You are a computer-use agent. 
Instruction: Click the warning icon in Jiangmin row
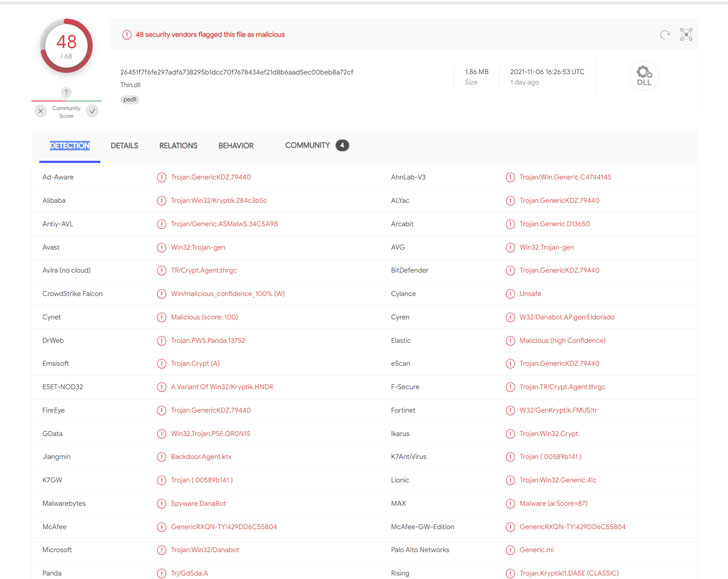pyautogui.click(x=162, y=457)
